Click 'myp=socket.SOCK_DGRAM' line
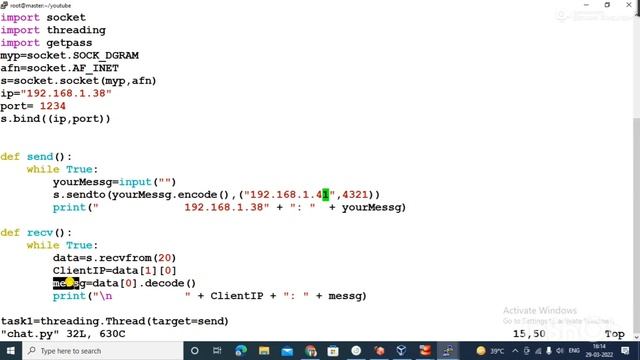 click(x=69, y=56)
